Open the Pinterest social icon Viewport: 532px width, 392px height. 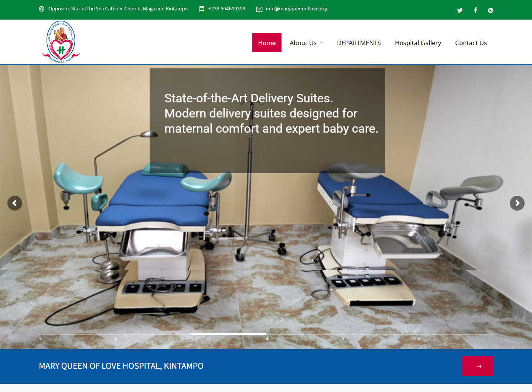(491, 10)
